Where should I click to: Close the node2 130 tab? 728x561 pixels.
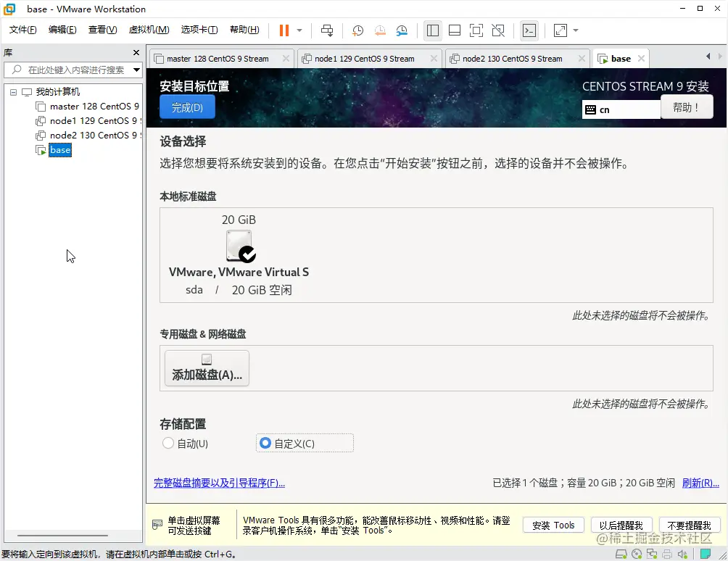582,59
